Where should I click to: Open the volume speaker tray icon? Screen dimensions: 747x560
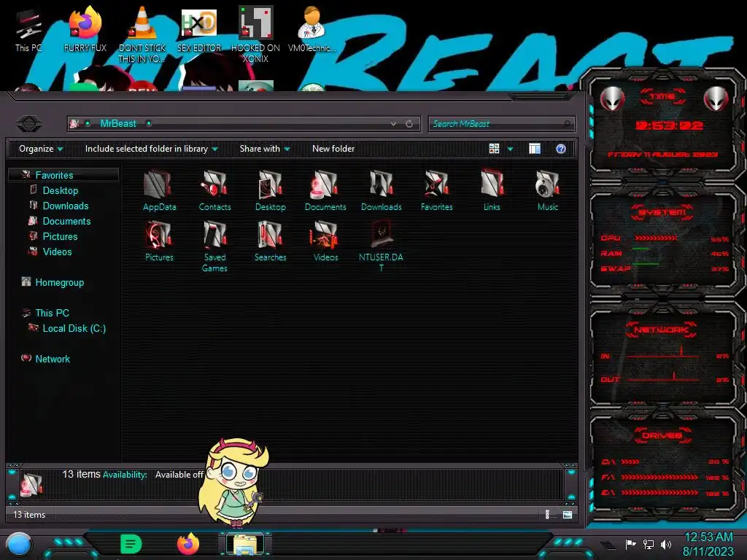[x=666, y=544]
